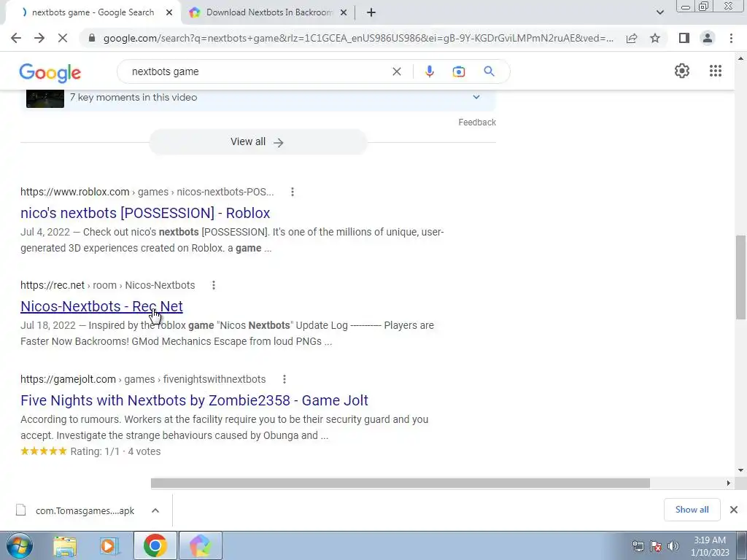Click the https://www.roblox.com breadcrumb text
The height and width of the screenshot is (560, 747).
click(75, 192)
